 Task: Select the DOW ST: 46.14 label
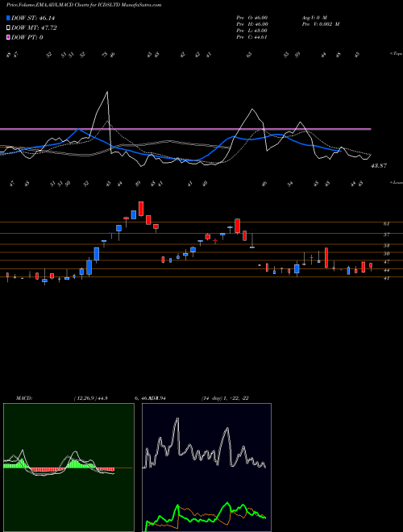pyautogui.click(x=33, y=18)
